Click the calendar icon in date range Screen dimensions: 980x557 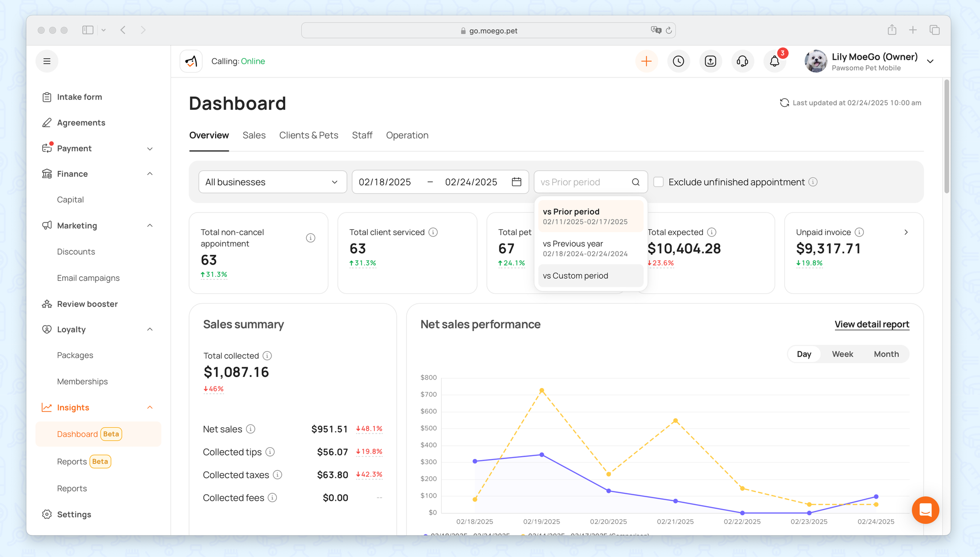click(x=516, y=182)
